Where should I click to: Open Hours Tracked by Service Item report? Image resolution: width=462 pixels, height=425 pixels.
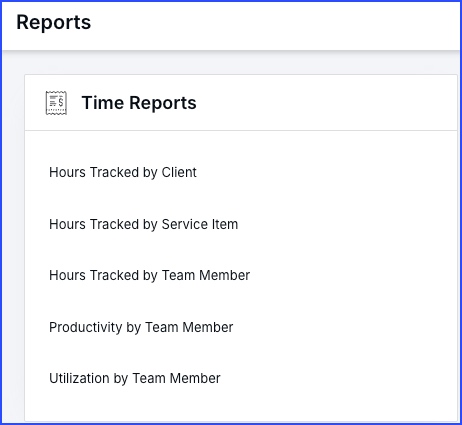[x=143, y=224]
